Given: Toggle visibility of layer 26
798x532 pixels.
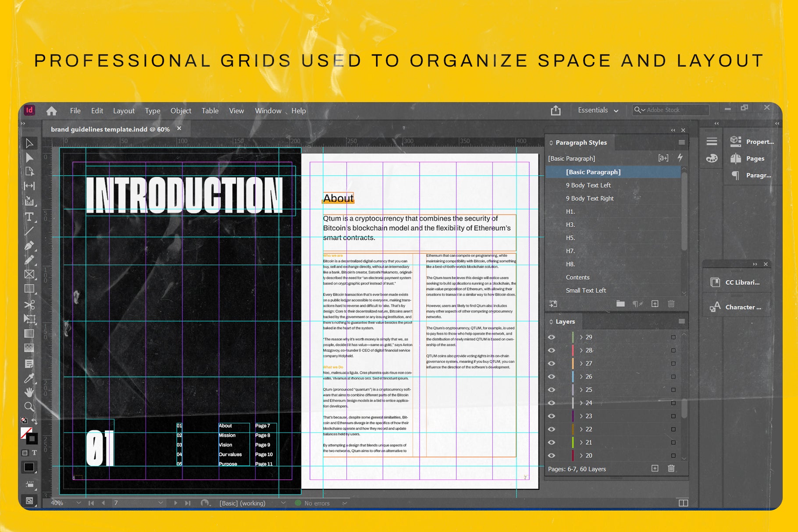Looking at the screenshot, I should [x=552, y=376].
